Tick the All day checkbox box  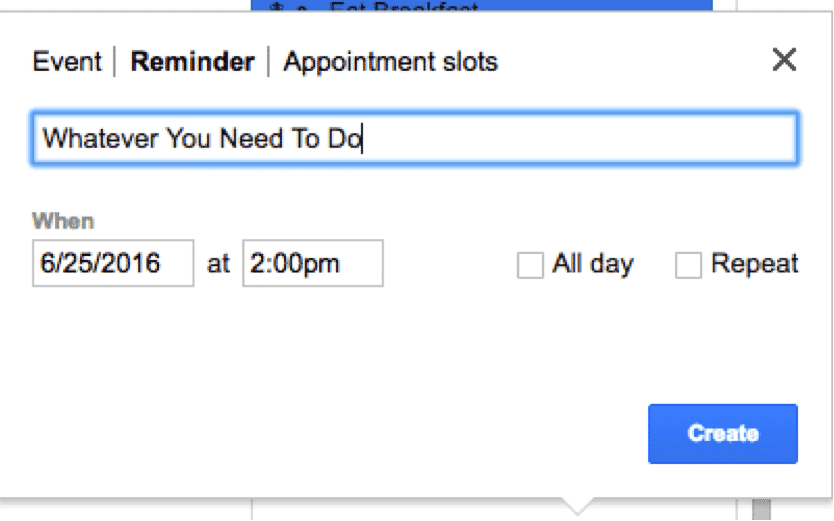(530, 265)
